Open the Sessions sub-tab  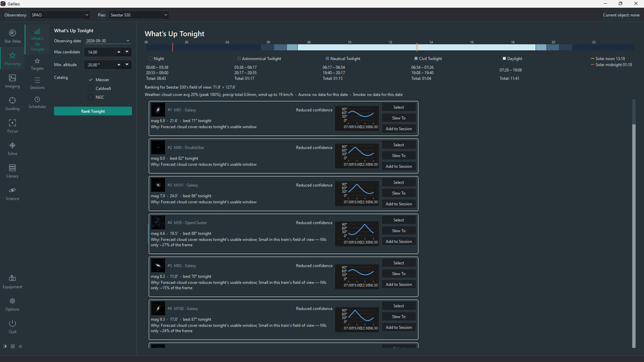37,83
